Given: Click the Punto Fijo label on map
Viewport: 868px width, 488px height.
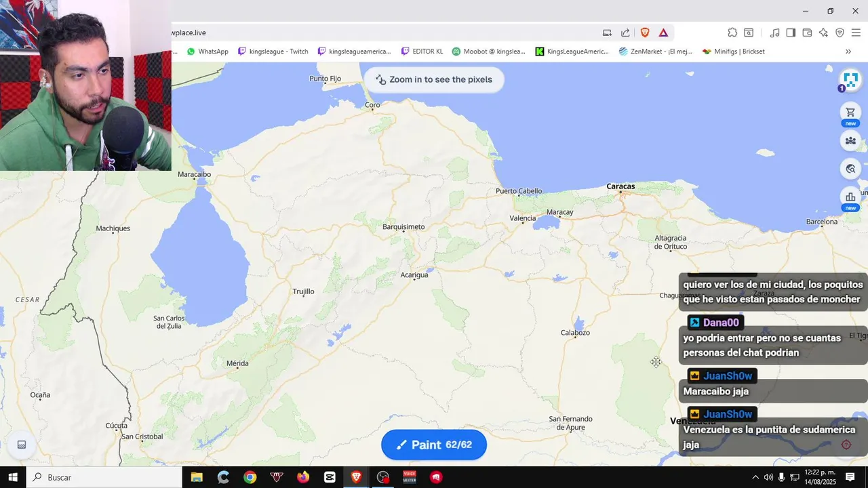Looking at the screenshot, I should [x=325, y=79].
